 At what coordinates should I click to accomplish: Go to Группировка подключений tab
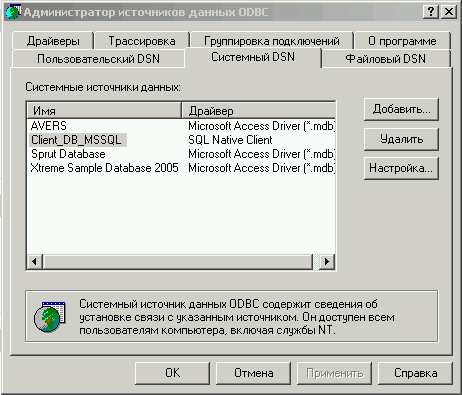pos(272,41)
